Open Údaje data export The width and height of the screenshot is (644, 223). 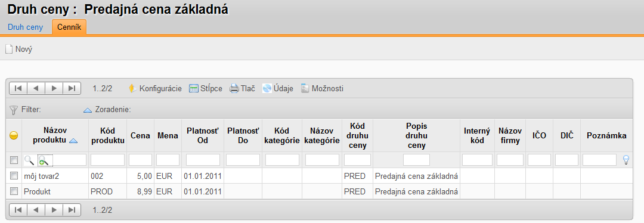coord(267,88)
